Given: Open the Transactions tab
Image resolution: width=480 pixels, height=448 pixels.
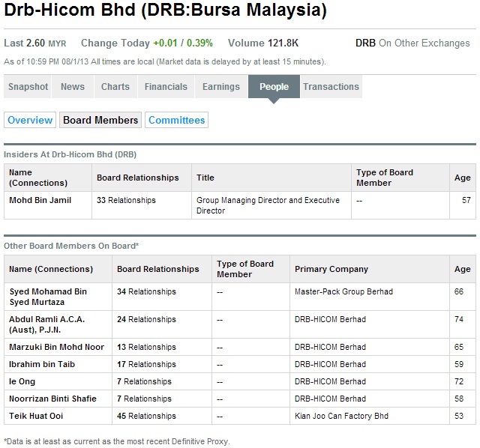Looking at the screenshot, I should 331,87.
